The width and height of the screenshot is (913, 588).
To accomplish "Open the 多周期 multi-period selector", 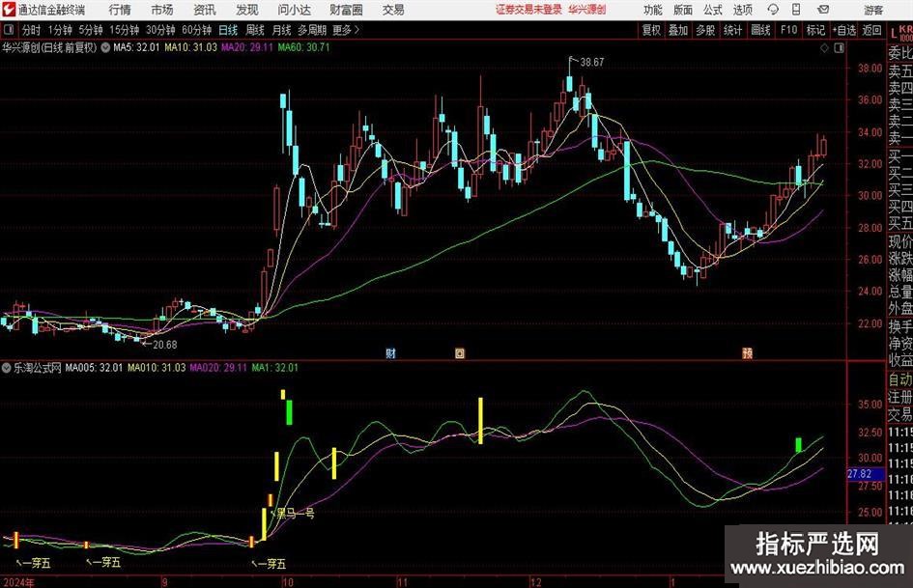I will click(x=312, y=30).
